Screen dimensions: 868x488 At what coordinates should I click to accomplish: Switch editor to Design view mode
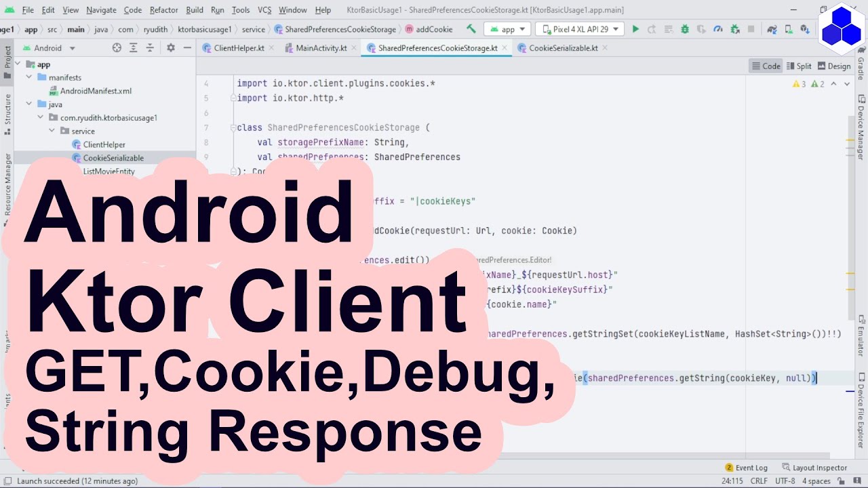point(833,66)
